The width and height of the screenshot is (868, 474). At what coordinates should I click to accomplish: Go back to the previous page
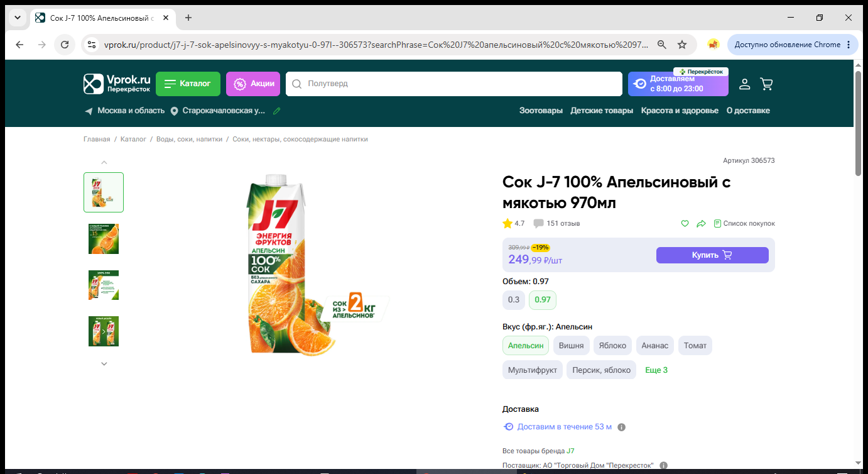click(19, 45)
